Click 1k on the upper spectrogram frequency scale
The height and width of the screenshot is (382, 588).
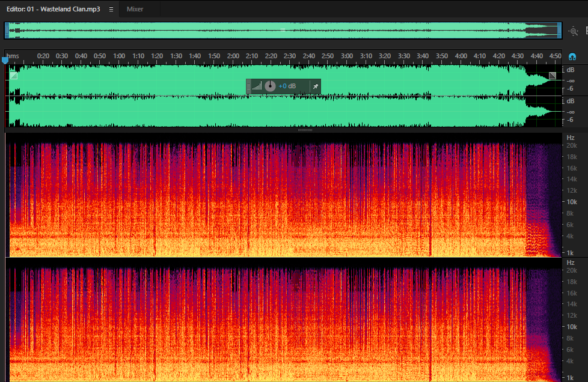(x=570, y=253)
